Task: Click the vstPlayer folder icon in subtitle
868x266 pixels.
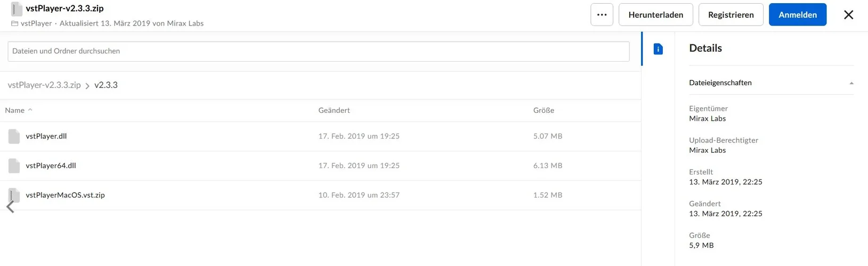Action: (x=14, y=23)
